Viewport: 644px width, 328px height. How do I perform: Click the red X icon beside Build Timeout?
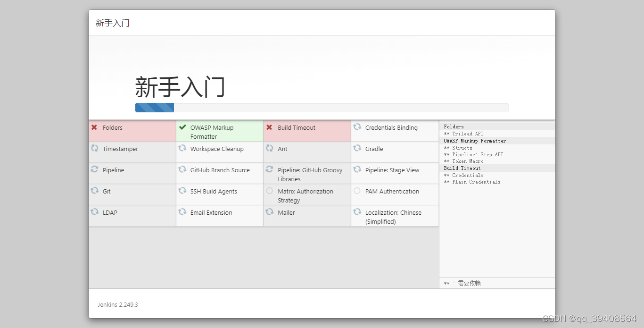pos(269,127)
